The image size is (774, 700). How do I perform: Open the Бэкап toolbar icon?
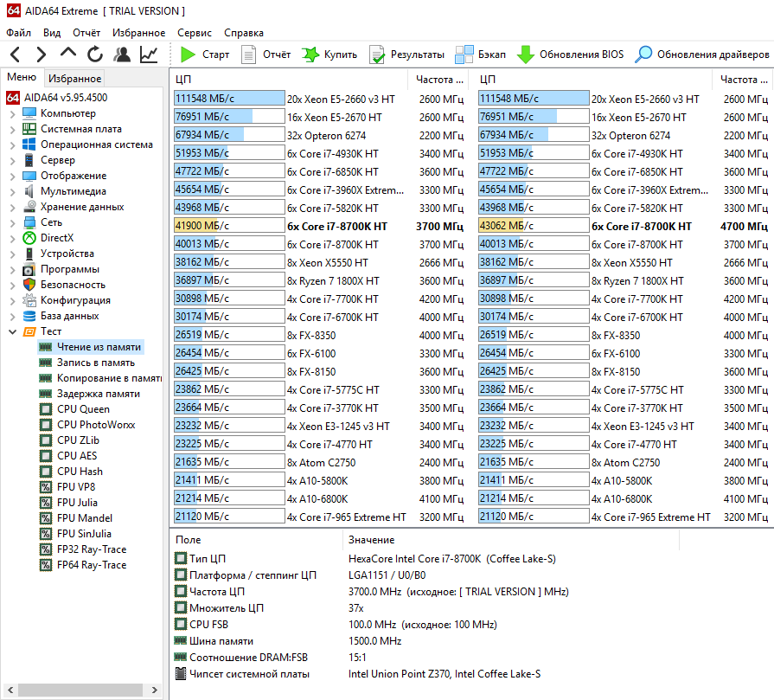tap(464, 55)
